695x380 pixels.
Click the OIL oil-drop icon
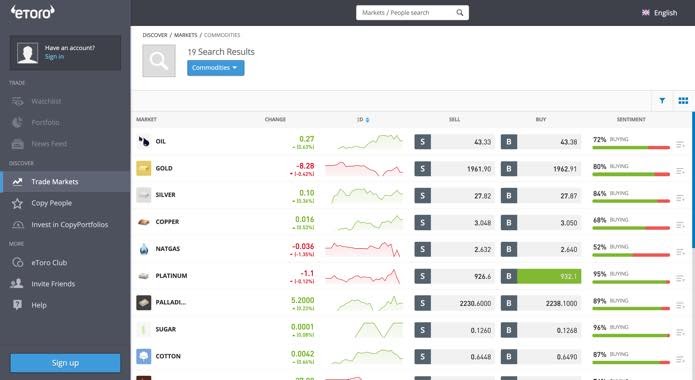144,141
